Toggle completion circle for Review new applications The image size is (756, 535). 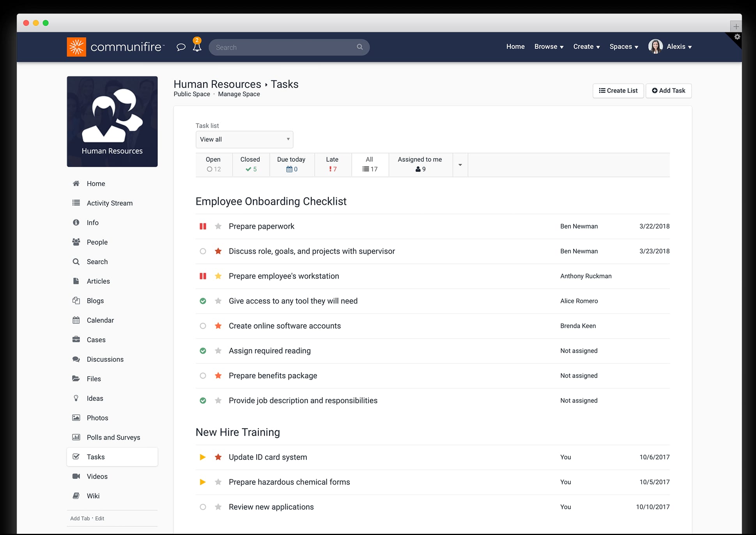[203, 507]
